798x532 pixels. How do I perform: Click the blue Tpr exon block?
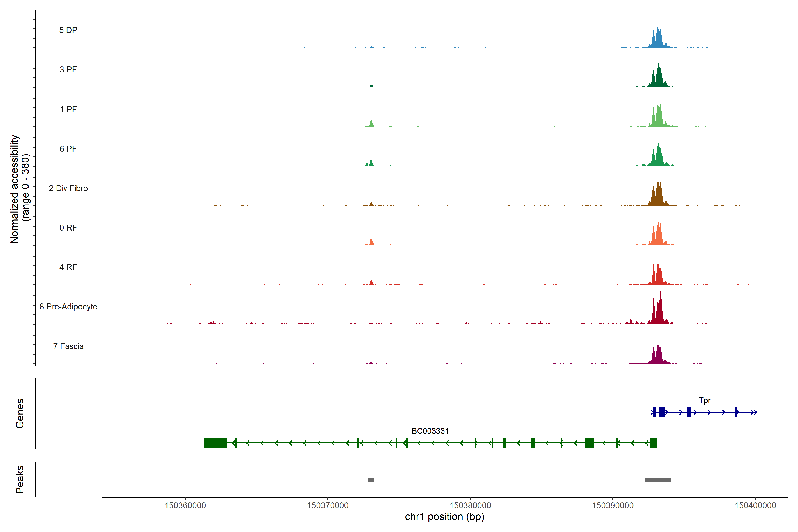(662, 412)
